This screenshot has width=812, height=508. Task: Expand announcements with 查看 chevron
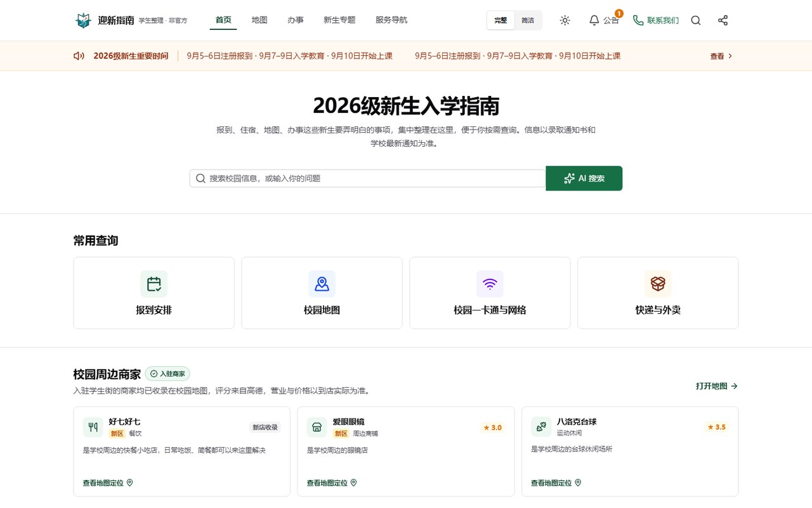point(721,56)
